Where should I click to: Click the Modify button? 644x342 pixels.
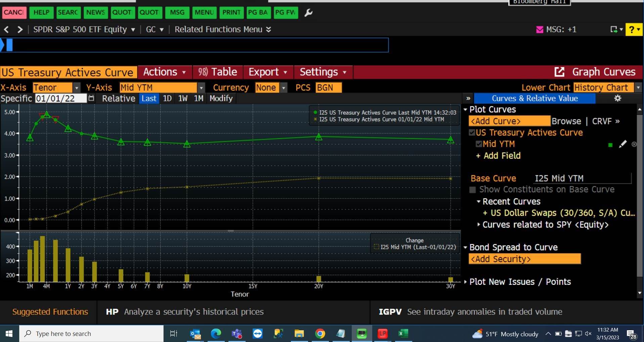click(x=221, y=99)
